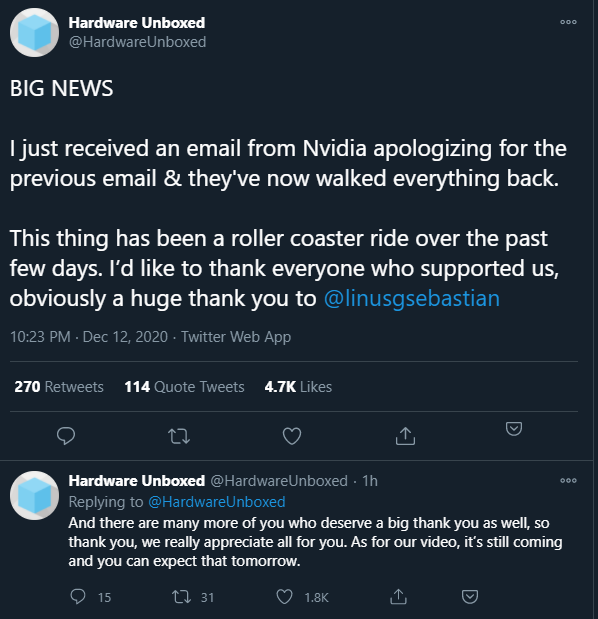This screenshot has width=598, height=619.
Task: Like the main BIG NEWS tweet
Action: pyautogui.click(x=292, y=436)
